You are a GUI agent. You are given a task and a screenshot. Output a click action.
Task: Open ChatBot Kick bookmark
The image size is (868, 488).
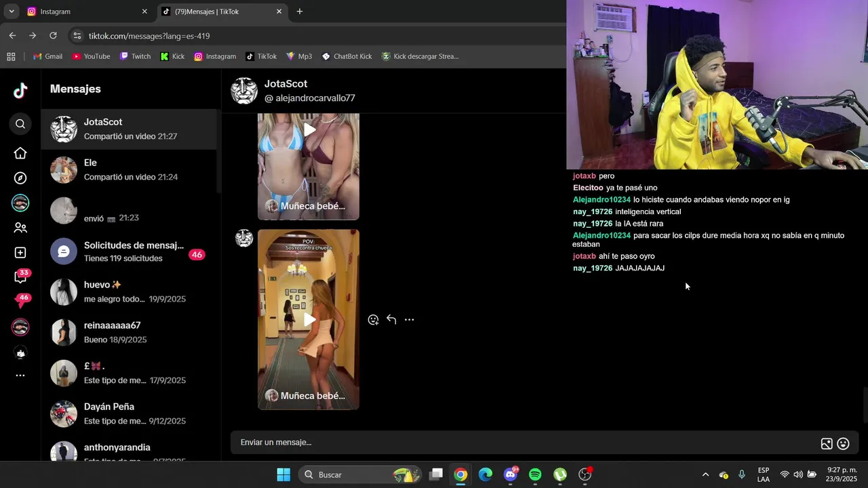(x=347, y=56)
